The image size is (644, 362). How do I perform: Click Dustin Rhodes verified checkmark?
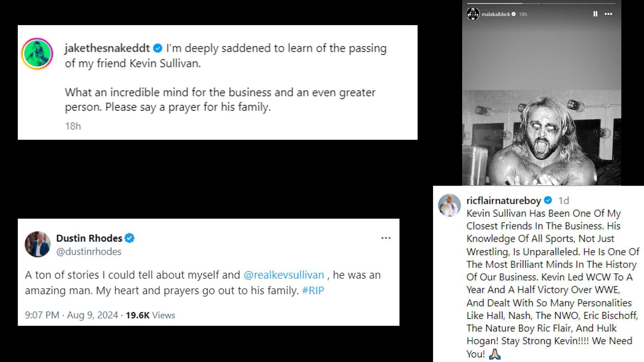(130, 238)
